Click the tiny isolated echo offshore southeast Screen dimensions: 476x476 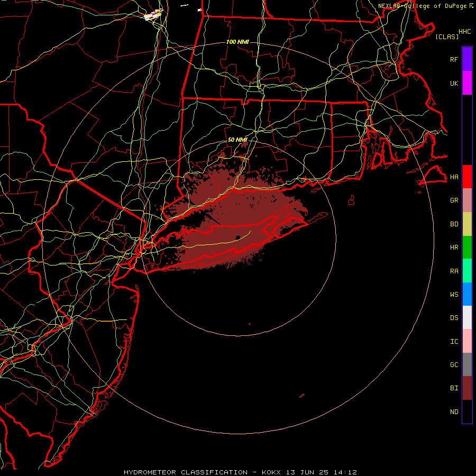tap(302, 396)
